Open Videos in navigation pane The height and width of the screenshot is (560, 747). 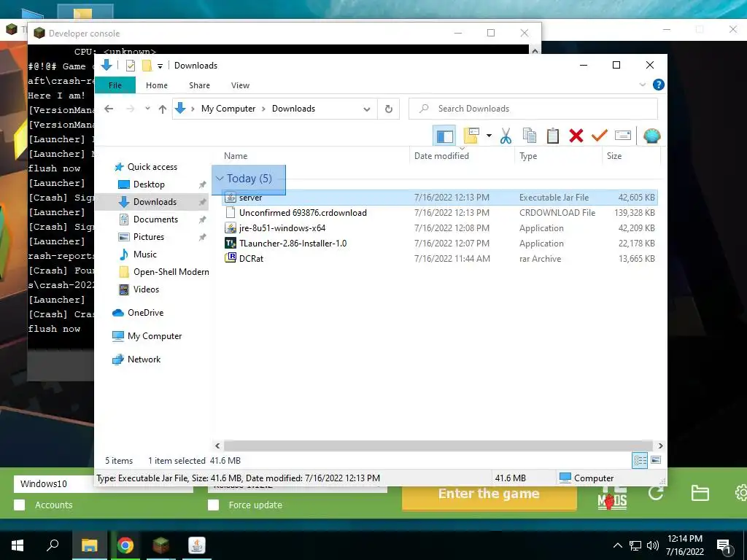point(146,289)
